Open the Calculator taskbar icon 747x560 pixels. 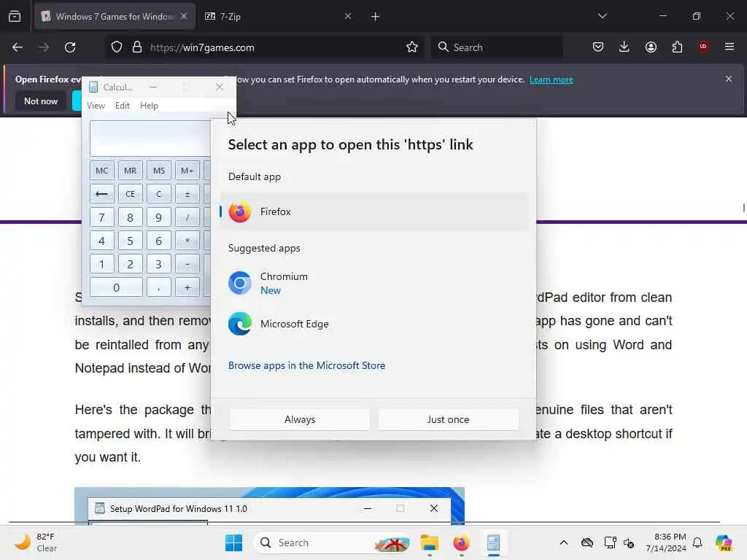tap(493, 542)
